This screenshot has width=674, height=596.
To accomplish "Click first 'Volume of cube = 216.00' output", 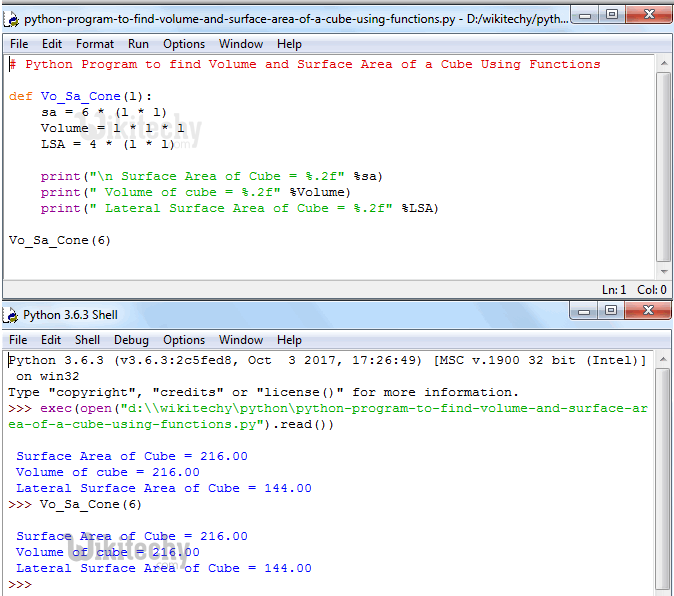I will coord(108,472).
